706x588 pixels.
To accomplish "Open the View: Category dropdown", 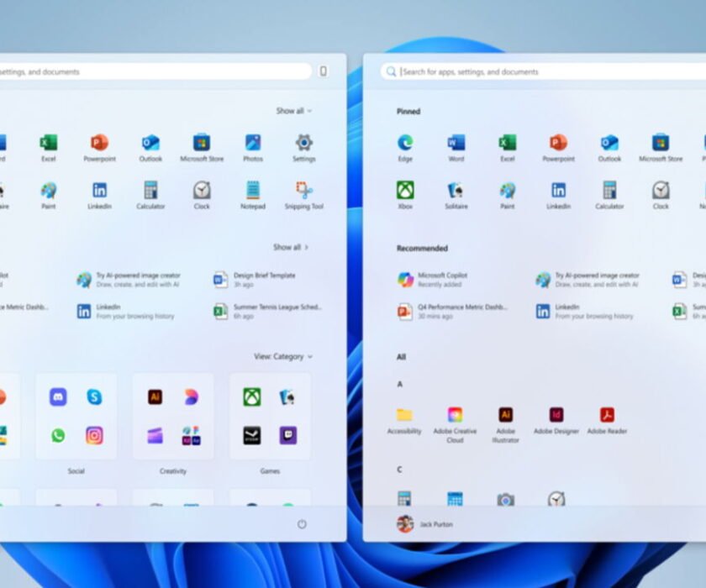I will pyautogui.click(x=283, y=356).
